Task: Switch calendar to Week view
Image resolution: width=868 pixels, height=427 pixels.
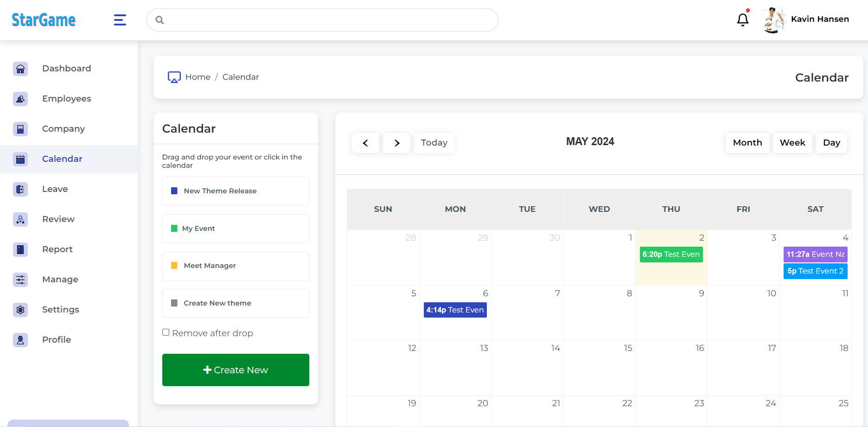Action: point(792,143)
